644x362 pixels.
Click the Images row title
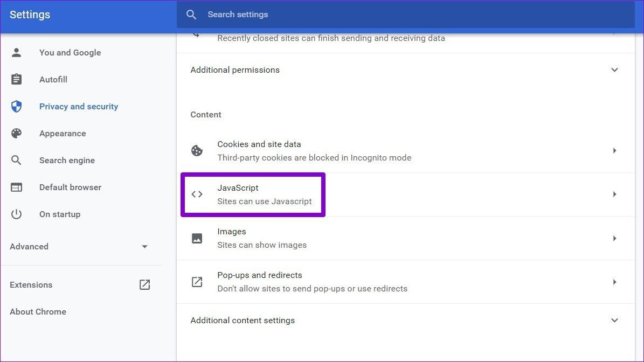tap(232, 232)
